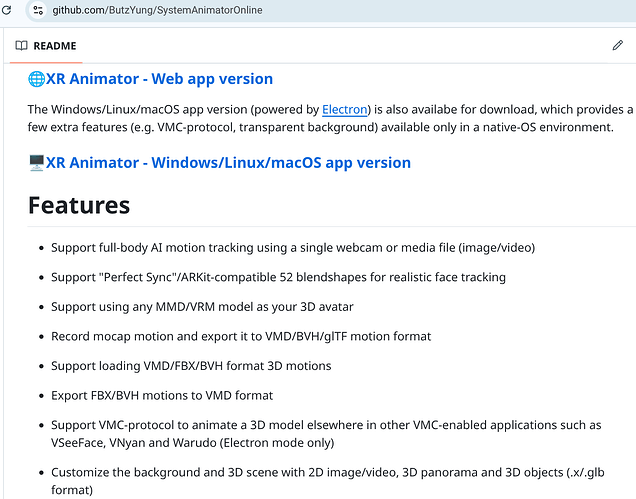Viewport: 636px width, 499px height.
Task: Click the Perfect Sync/ARKit blendshapes bullet text
Action: coord(278,277)
